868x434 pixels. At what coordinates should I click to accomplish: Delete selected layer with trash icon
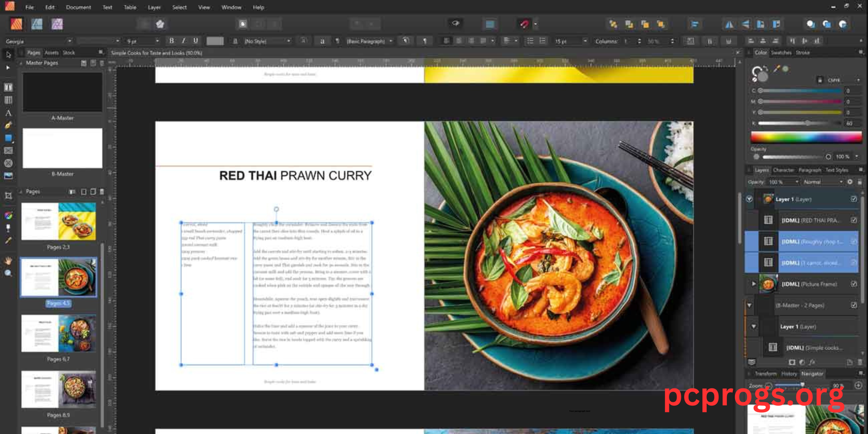click(x=860, y=362)
